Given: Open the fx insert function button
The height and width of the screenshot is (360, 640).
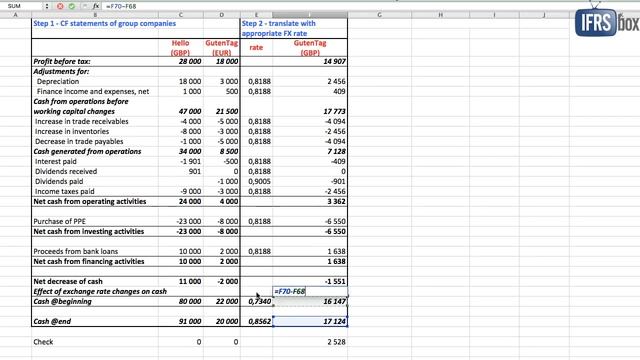Looking at the screenshot, I should click(x=96, y=6).
